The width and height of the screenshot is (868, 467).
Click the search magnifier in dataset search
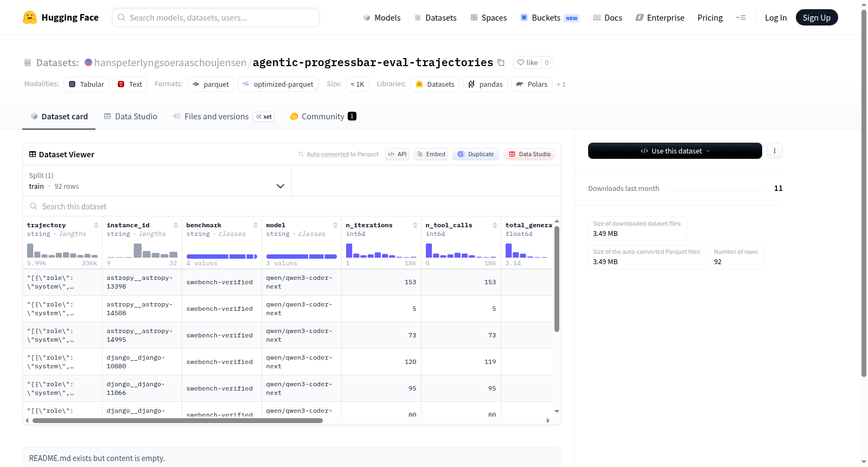pos(34,207)
